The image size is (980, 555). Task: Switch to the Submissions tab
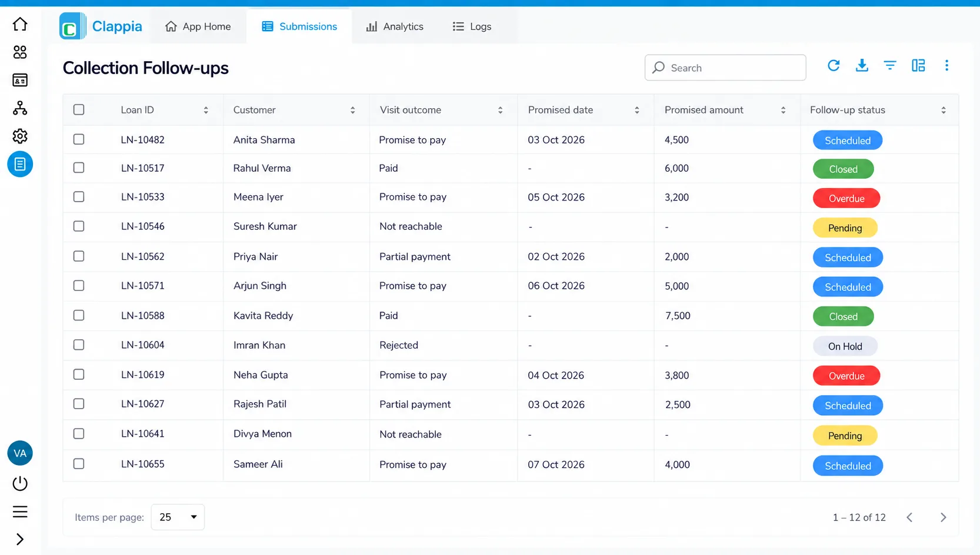tap(299, 26)
